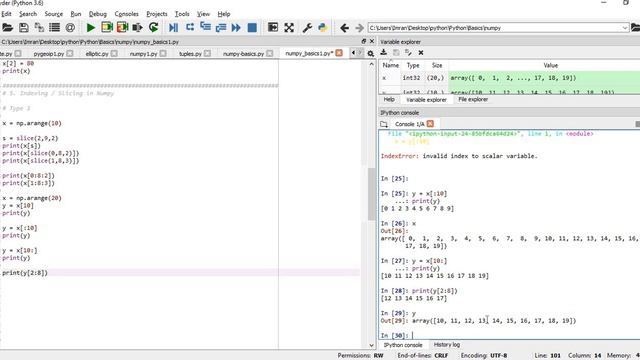640x360 pixels.
Task: Close the pygeoip1.py tab
Action: click(70, 53)
